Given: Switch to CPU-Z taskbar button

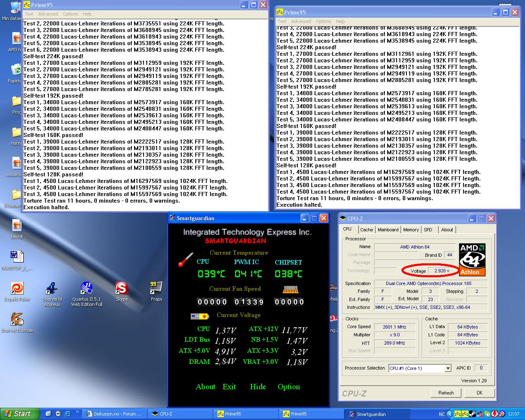Looking at the screenshot, I should tap(180, 414).
